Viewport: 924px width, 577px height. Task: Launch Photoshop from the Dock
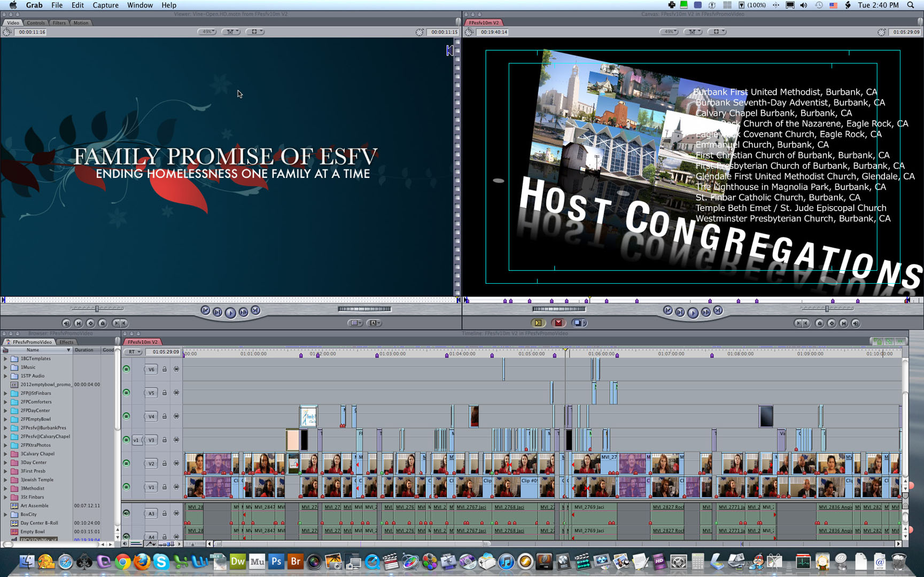pyautogui.click(x=276, y=562)
